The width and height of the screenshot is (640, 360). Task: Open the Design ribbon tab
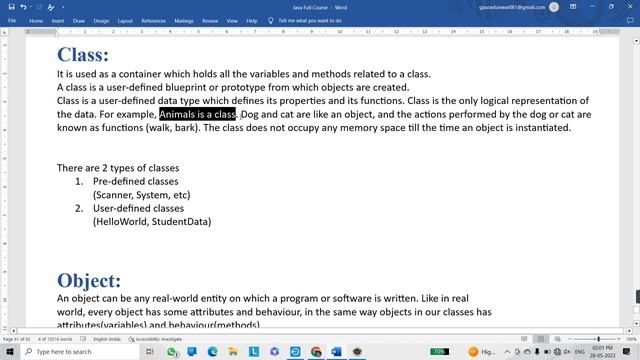tap(101, 20)
